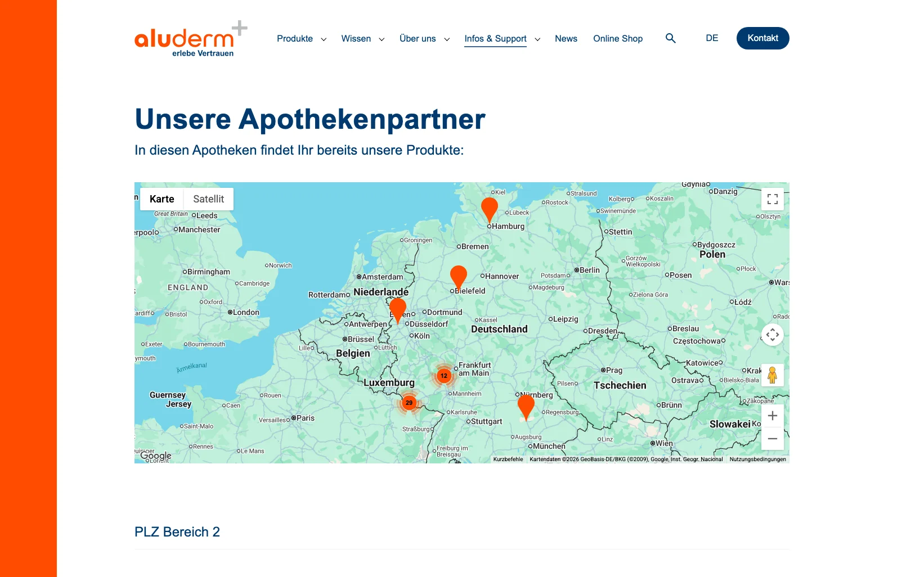924x577 pixels.
Task: Zoom out on the map
Action: point(773,439)
